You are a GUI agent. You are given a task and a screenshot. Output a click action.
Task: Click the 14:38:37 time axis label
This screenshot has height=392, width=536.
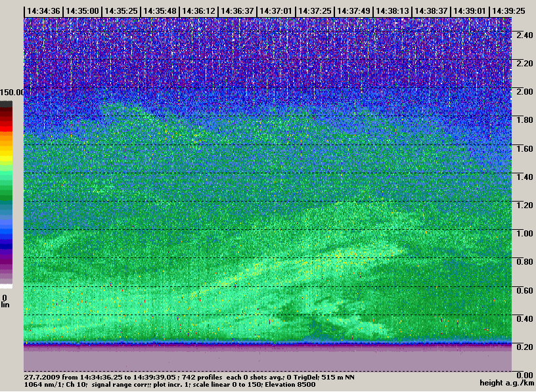coord(431,11)
